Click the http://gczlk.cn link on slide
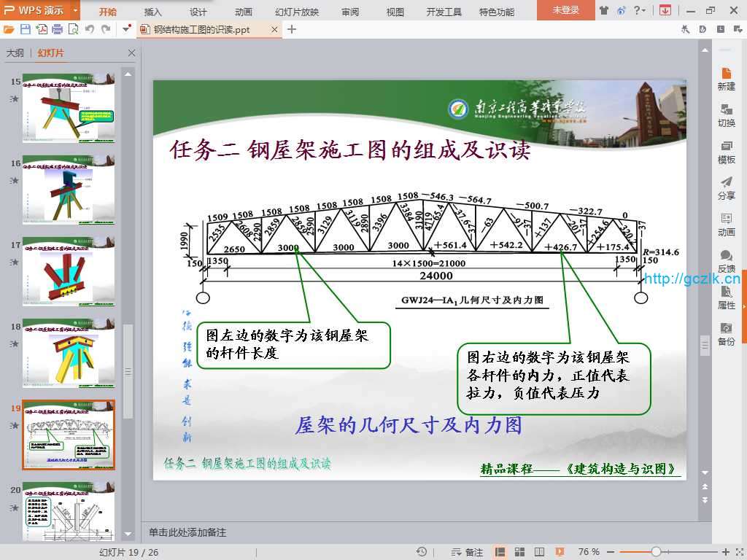Viewport: 747px width, 560px height. (x=692, y=279)
